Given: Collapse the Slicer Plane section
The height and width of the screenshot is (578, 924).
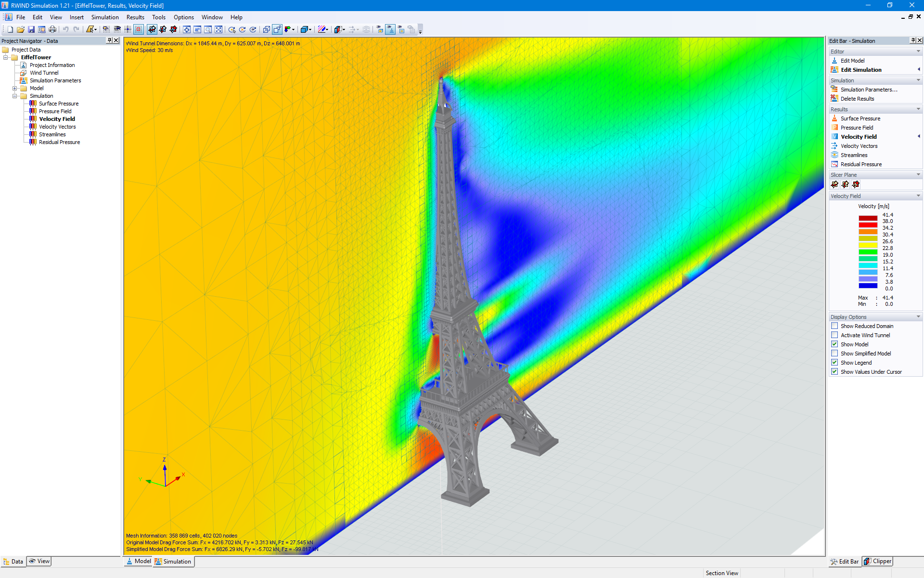Looking at the screenshot, I should [918, 175].
